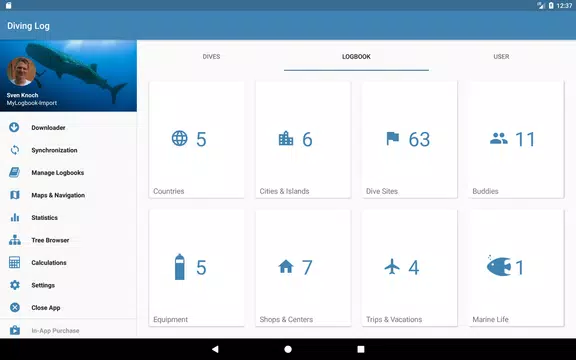This screenshot has height=360, width=576.
Task: Click the Diving Log app title
Action: [x=28, y=26]
